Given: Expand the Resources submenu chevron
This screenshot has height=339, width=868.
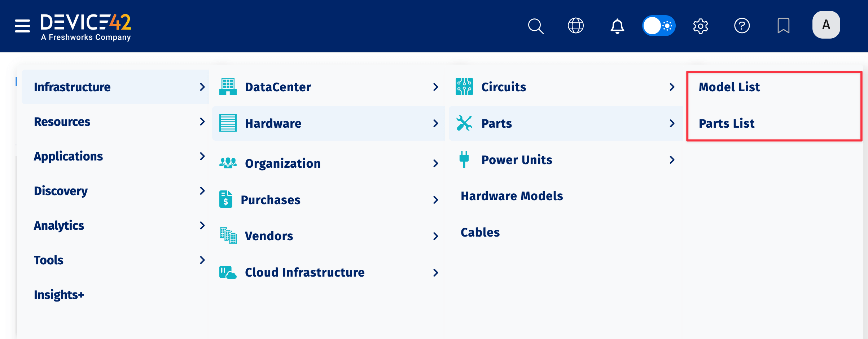Looking at the screenshot, I should [202, 122].
